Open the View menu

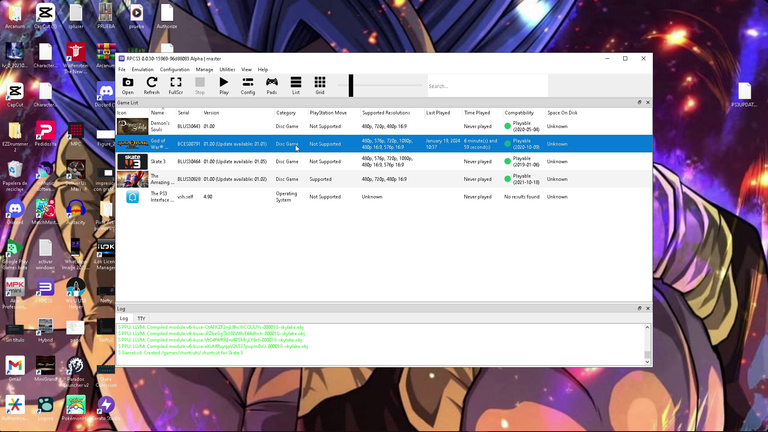[246, 70]
